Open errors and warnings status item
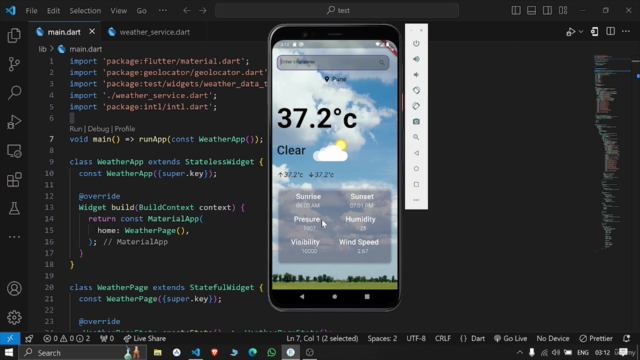 67,338
